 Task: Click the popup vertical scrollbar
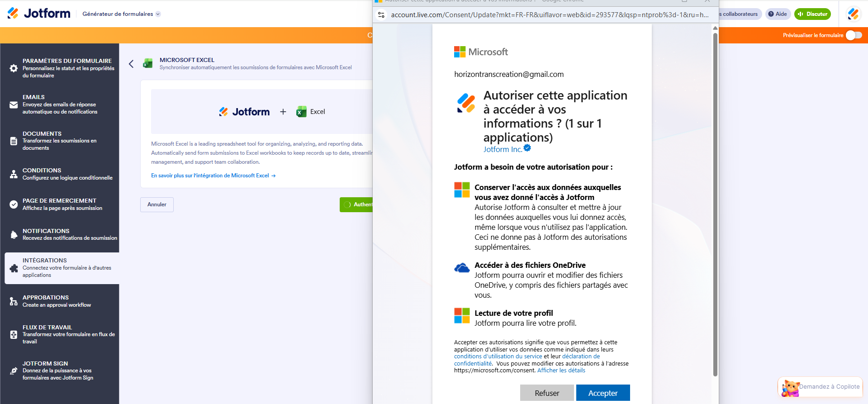point(715,204)
